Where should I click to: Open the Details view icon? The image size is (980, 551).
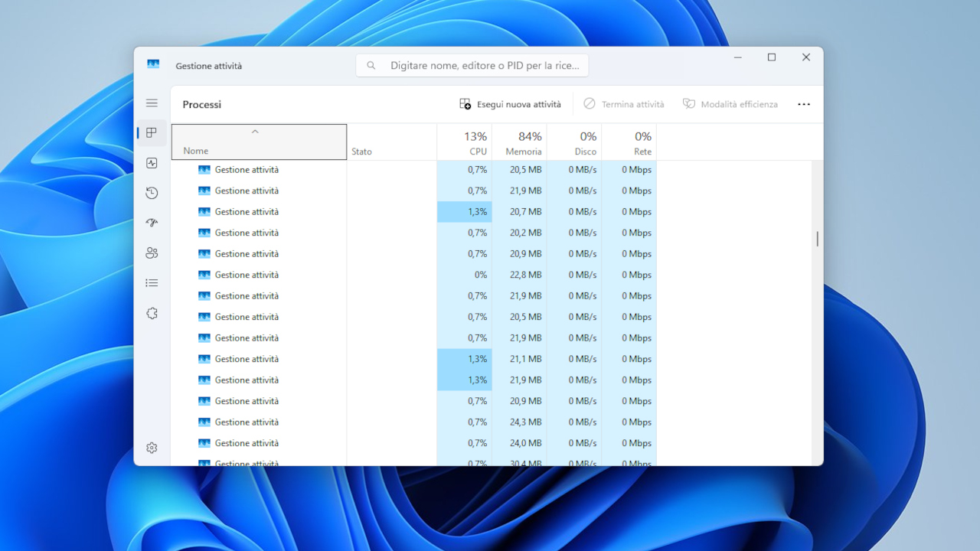[152, 282]
